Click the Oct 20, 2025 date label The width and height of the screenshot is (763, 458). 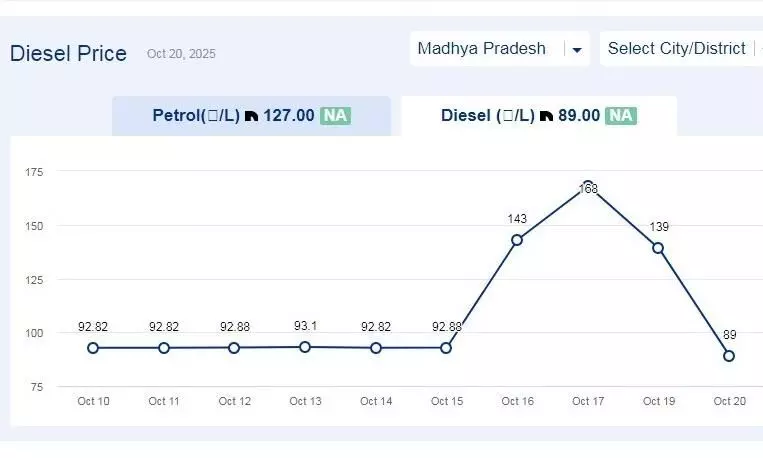point(181,54)
